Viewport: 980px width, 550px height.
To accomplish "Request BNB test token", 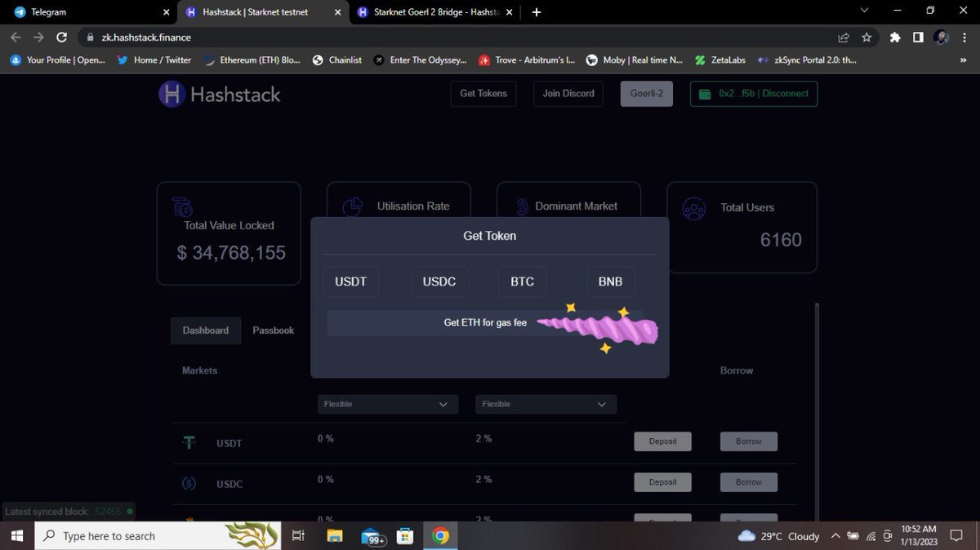I will pos(610,282).
